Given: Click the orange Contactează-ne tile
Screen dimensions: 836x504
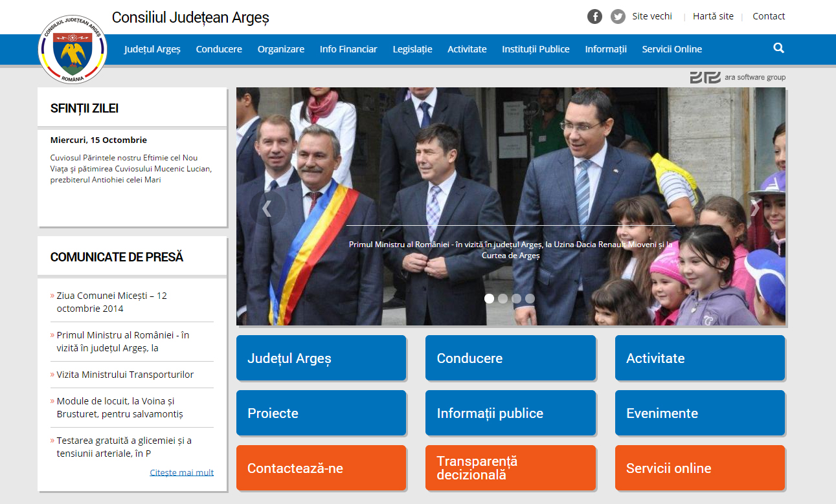Looking at the screenshot, I should [x=321, y=468].
